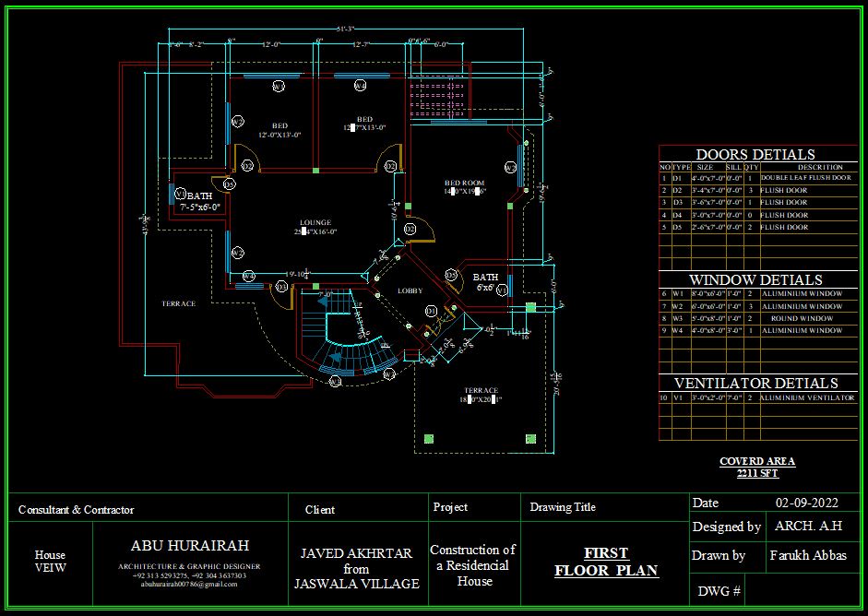The width and height of the screenshot is (868, 616).
Task: Click the BED ROOM 14'0"x19'6" label
Action: click(465, 187)
